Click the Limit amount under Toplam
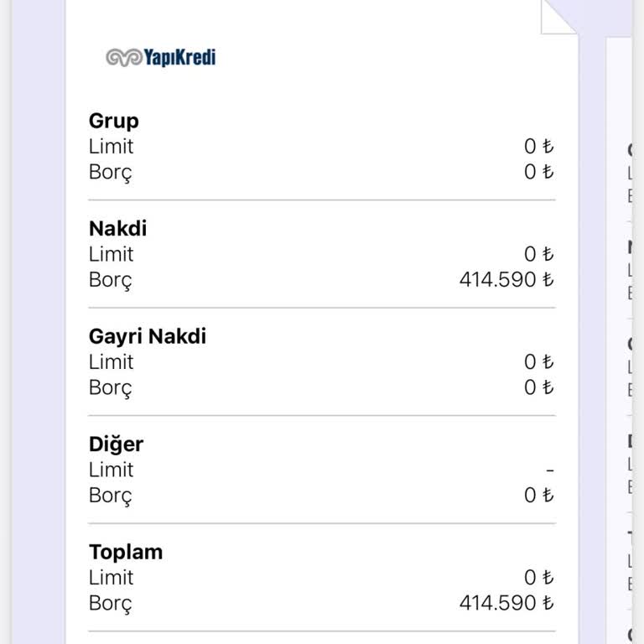 tap(539, 578)
